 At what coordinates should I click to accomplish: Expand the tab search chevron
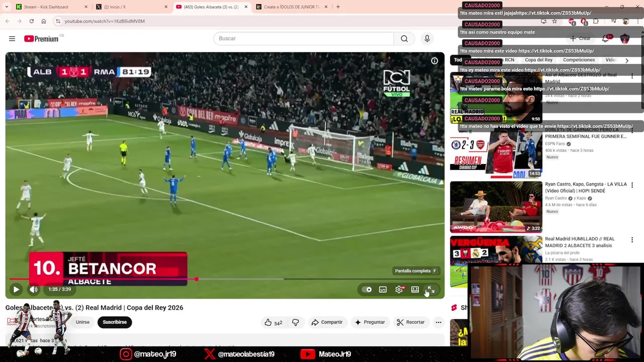point(6,7)
